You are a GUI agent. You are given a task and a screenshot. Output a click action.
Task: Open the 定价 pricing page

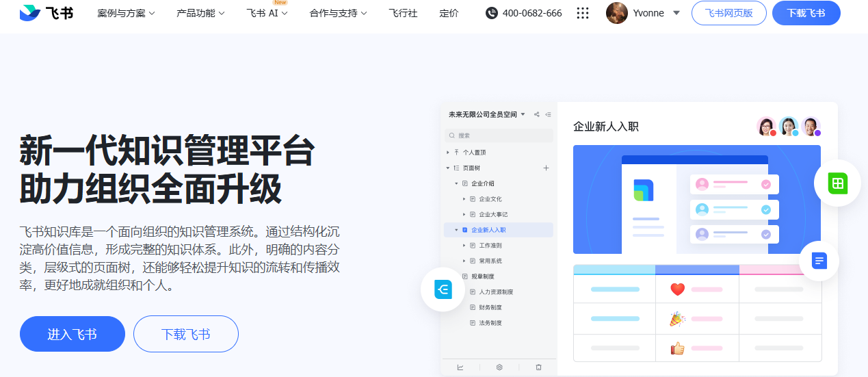pyautogui.click(x=449, y=13)
